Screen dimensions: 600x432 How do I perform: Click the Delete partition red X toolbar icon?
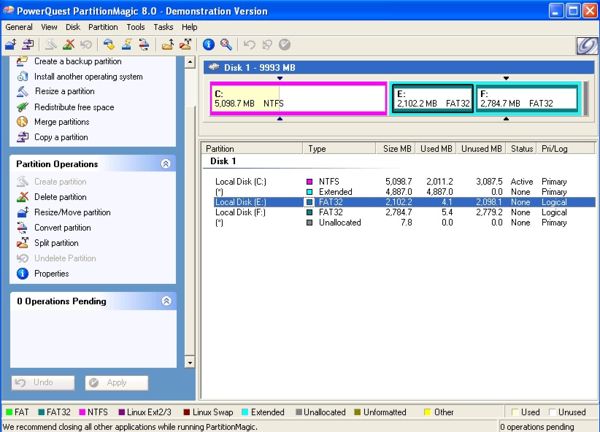[x=69, y=44]
